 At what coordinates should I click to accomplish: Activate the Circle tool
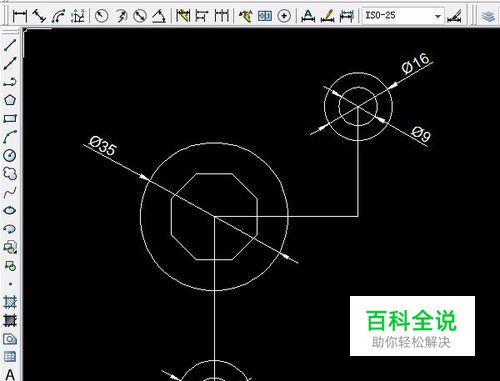pyautogui.click(x=10, y=155)
